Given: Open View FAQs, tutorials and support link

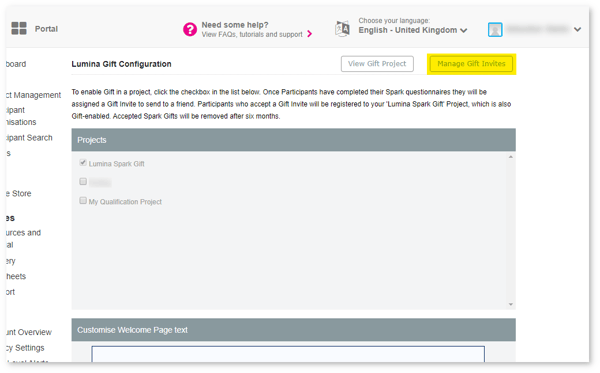Looking at the screenshot, I should 252,34.
